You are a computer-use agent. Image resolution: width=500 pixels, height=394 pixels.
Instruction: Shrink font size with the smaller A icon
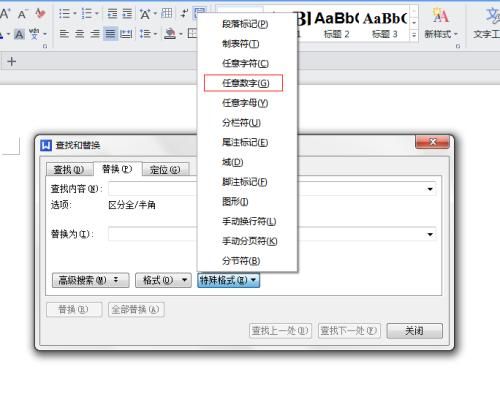tap(22, 14)
